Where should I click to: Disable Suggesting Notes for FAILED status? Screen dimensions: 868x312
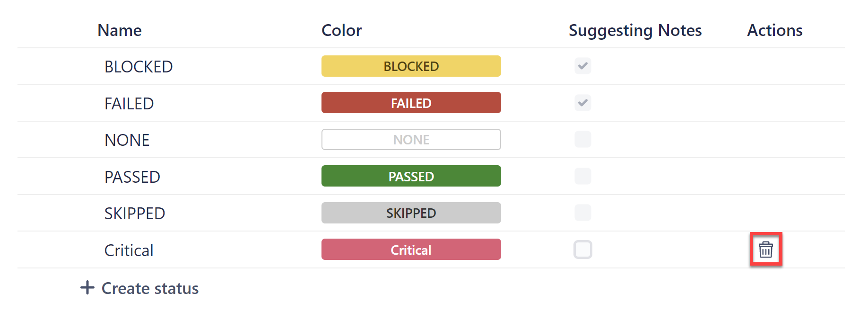click(582, 103)
